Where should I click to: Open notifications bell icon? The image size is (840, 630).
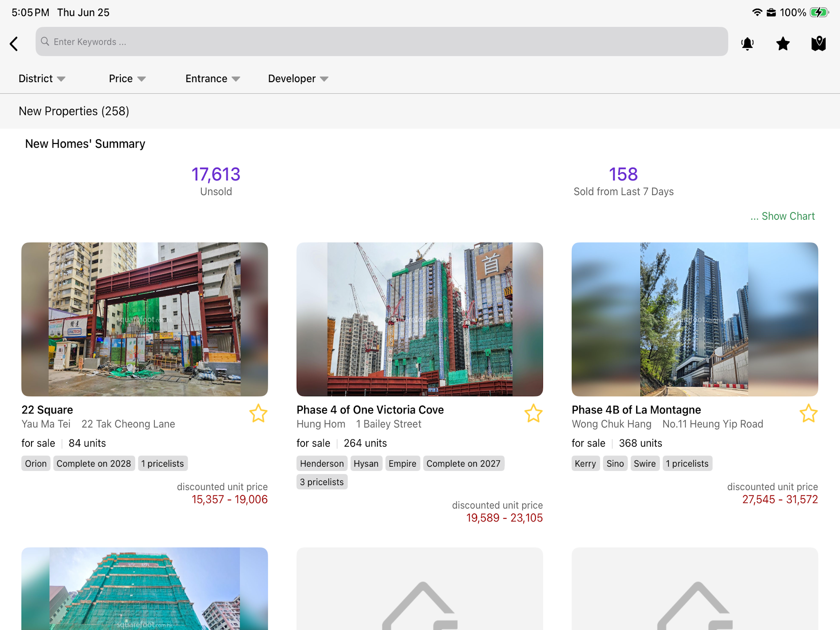(x=747, y=44)
